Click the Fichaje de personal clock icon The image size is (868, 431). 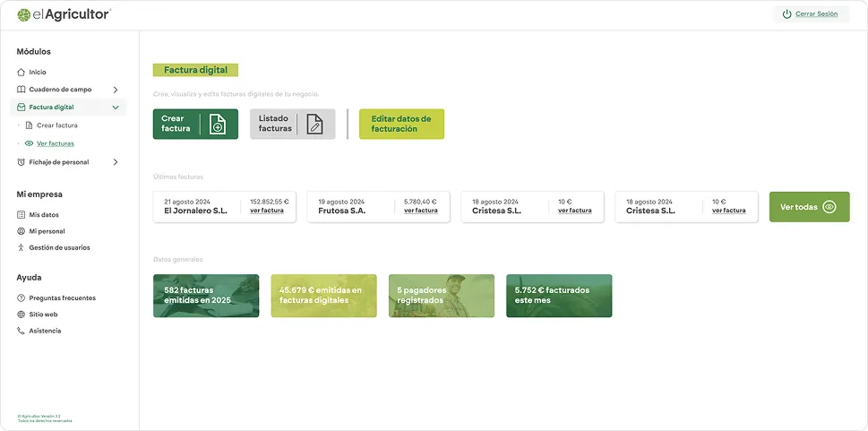tap(21, 162)
